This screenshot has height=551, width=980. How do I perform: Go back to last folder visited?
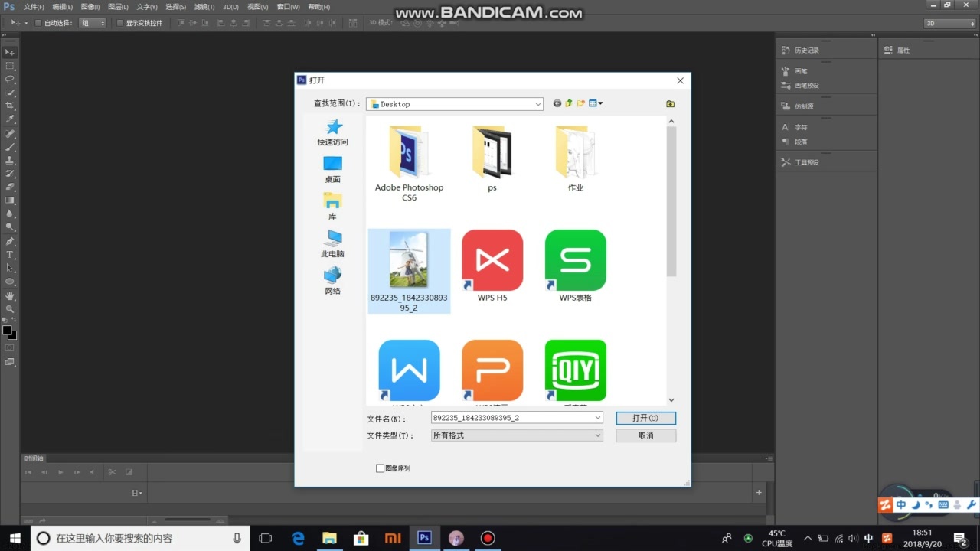[x=557, y=103]
